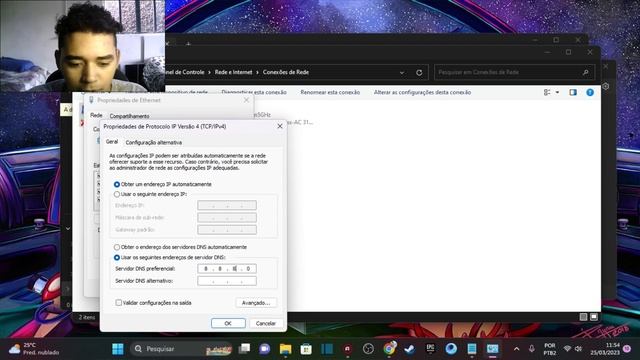
Task: Launch the Chat app from the taskbar
Action: (264, 349)
